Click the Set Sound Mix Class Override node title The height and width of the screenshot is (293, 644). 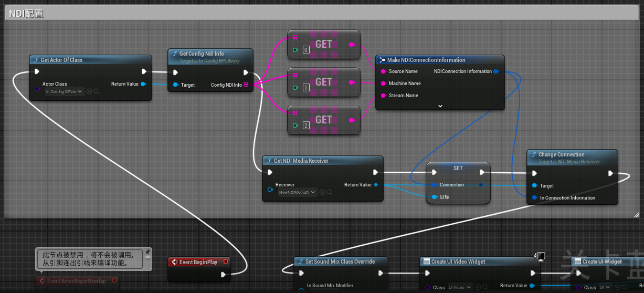tap(340, 261)
